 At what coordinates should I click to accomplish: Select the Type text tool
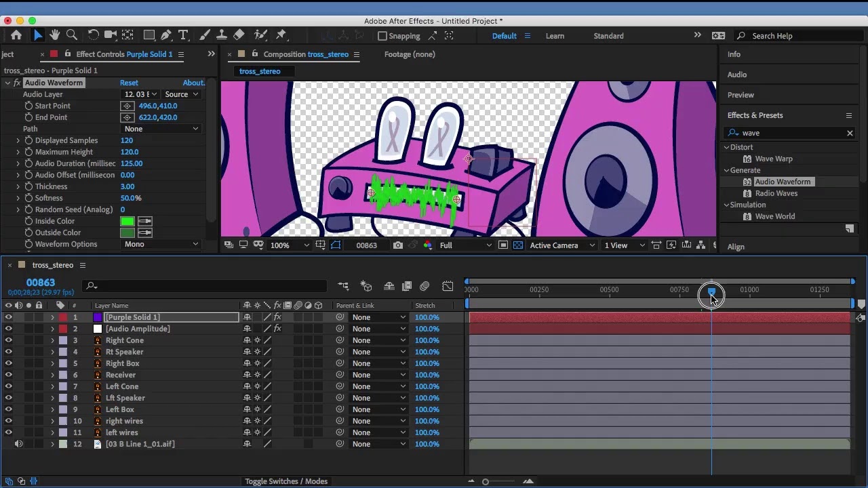pyautogui.click(x=183, y=35)
